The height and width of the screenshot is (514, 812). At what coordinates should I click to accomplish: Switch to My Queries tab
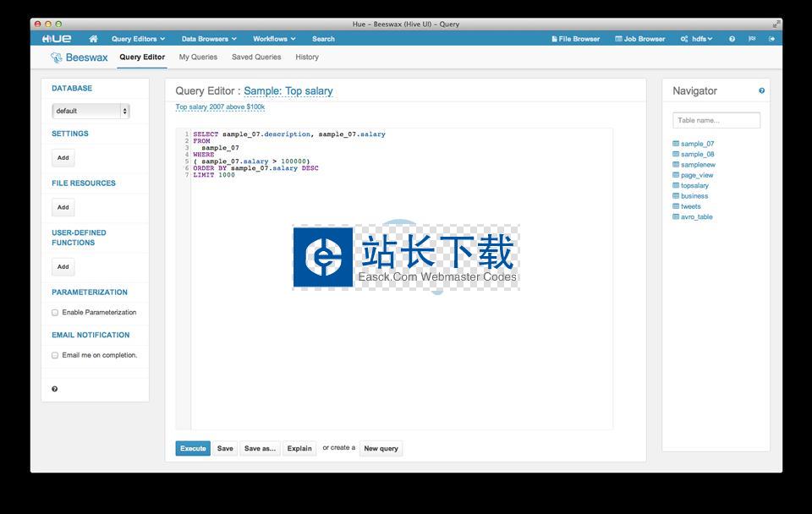[198, 57]
